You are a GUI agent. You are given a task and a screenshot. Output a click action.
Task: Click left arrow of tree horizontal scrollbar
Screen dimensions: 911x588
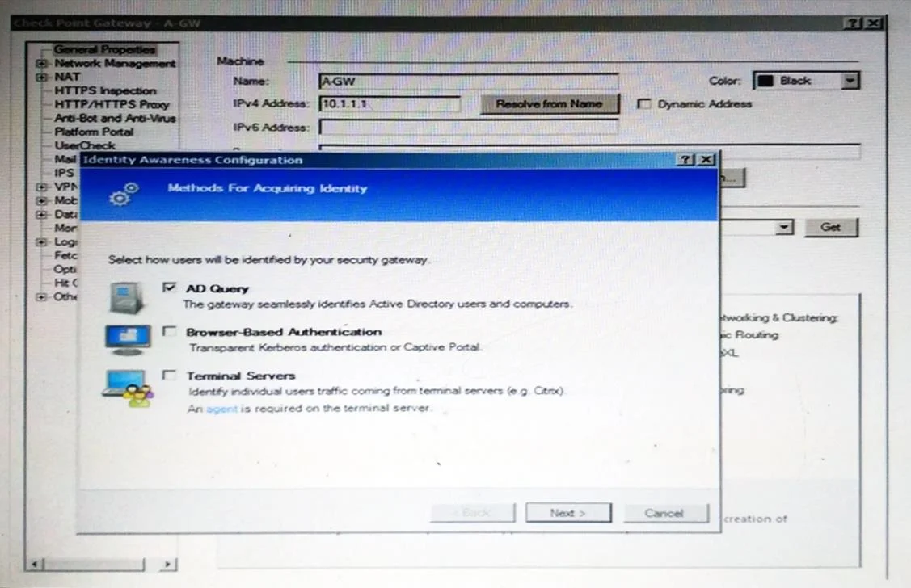36,564
